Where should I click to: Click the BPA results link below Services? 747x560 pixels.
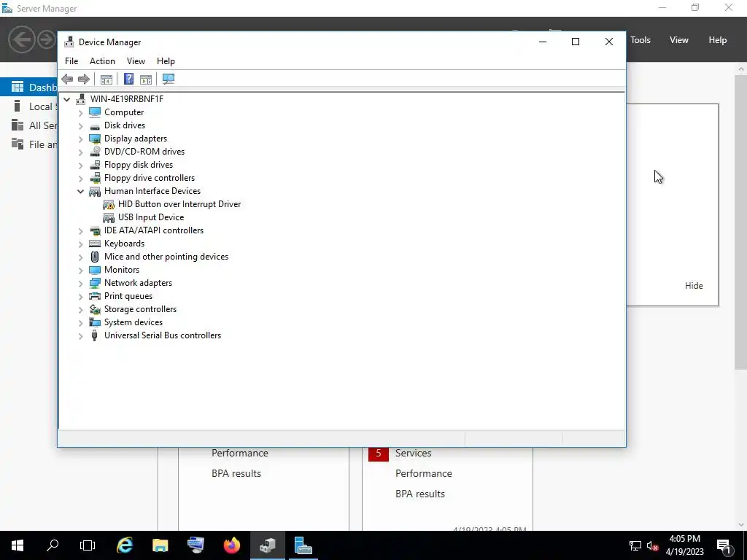[419, 494]
